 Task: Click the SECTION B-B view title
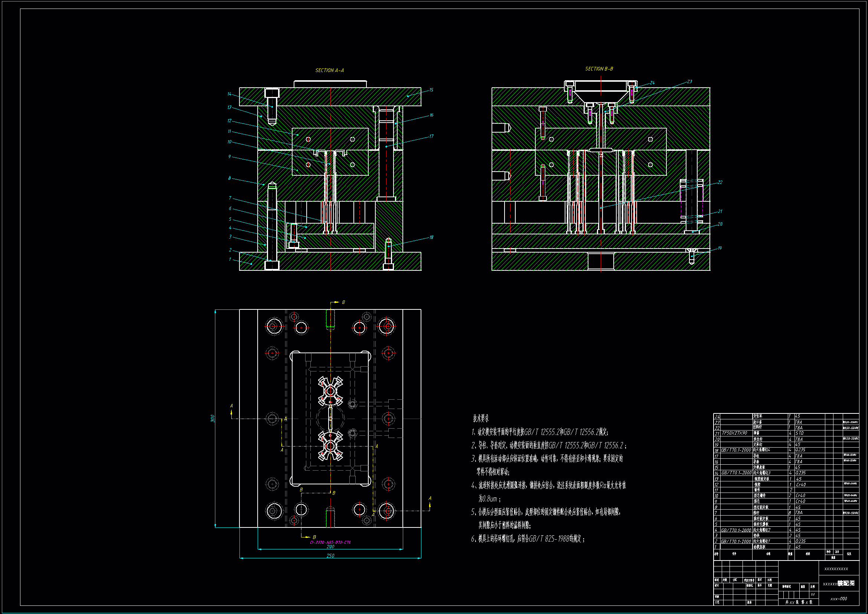[599, 69]
